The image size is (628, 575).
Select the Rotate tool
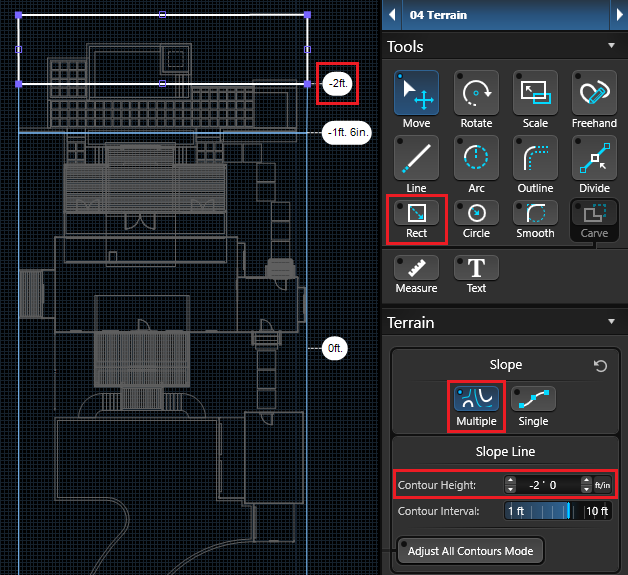476,93
